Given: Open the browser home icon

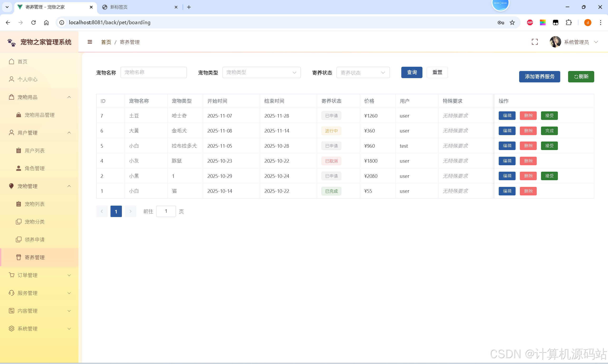Looking at the screenshot, I should (x=46, y=23).
